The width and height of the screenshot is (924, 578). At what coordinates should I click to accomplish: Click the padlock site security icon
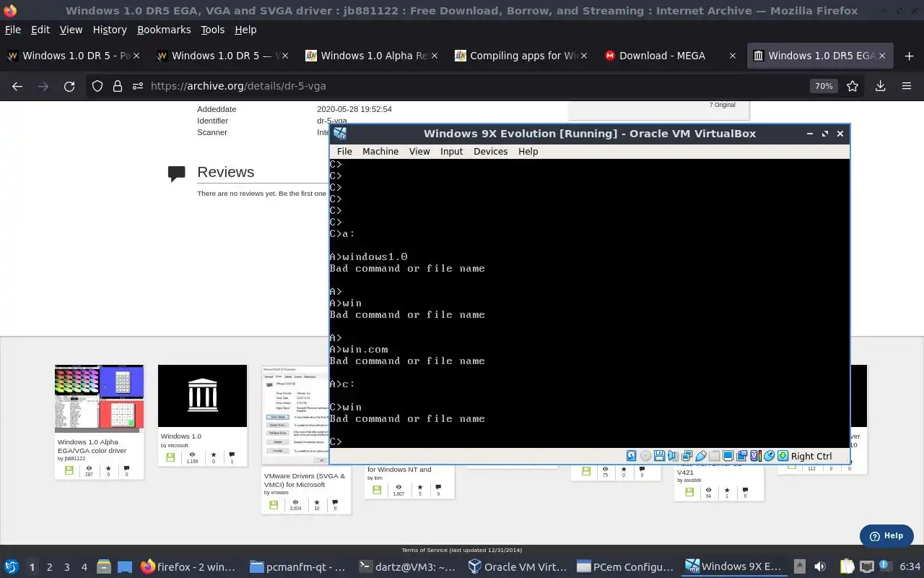coord(118,86)
